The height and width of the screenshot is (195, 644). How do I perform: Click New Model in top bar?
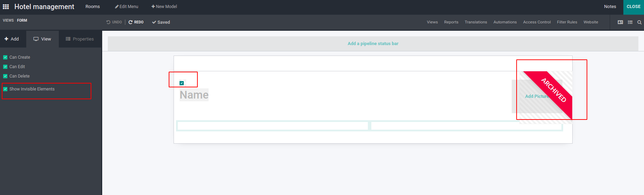pos(164,7)
